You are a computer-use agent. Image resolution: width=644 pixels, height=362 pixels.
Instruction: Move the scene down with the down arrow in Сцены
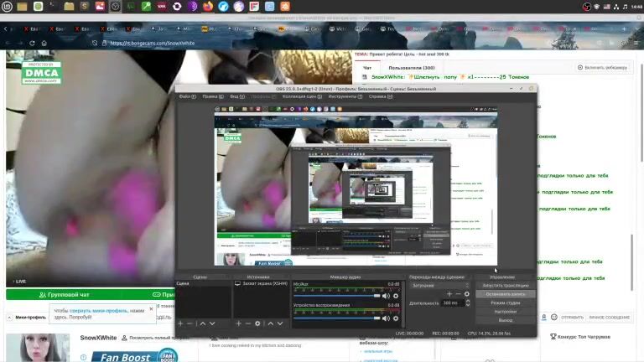point(212,323)
